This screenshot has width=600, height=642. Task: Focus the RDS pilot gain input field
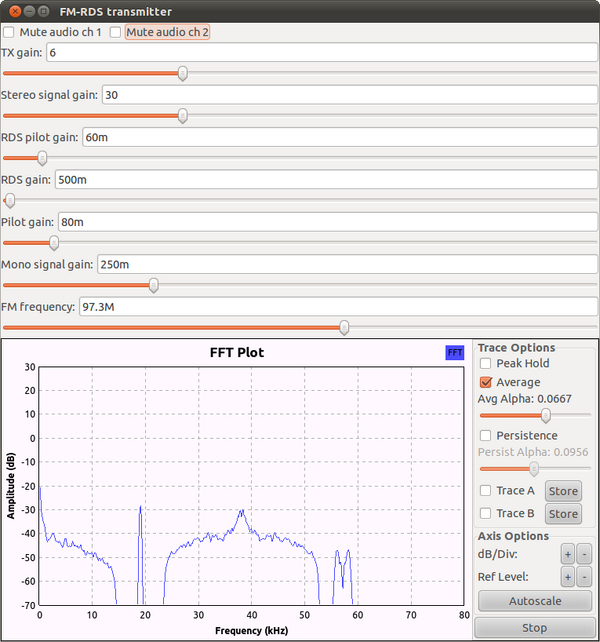click(x=340, y=137)
